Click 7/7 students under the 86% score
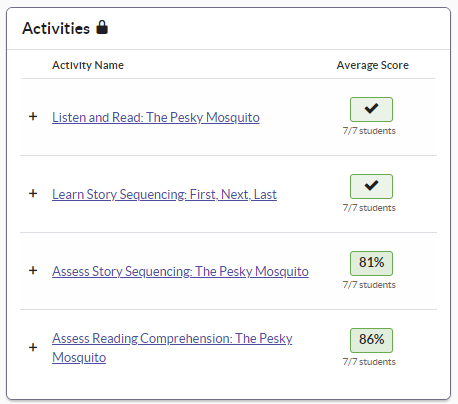Image resolution: width=458 pixels, height=404 pixels. coord(369,362)
